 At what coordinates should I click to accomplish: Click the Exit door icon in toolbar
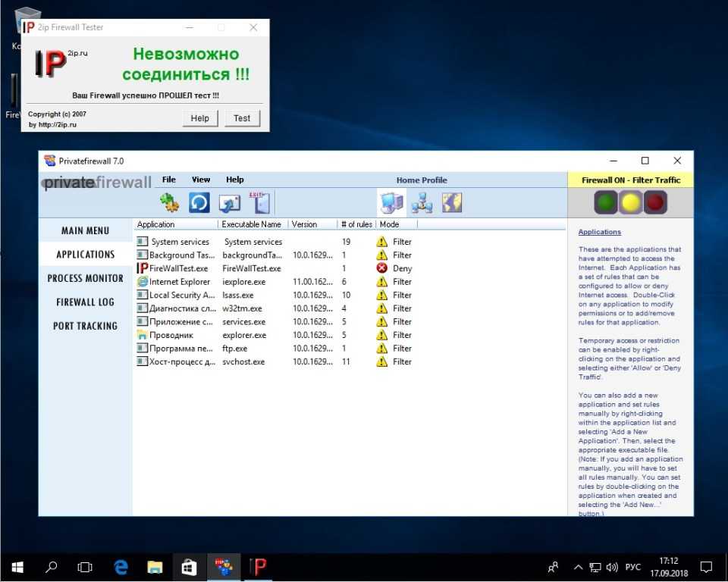(260, 202)
